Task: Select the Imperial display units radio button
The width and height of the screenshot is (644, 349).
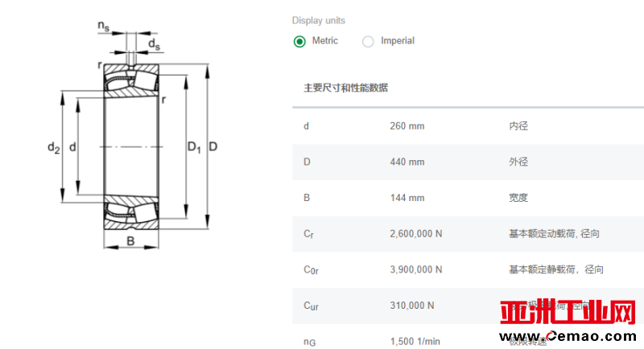Action: tap(368, 42)
